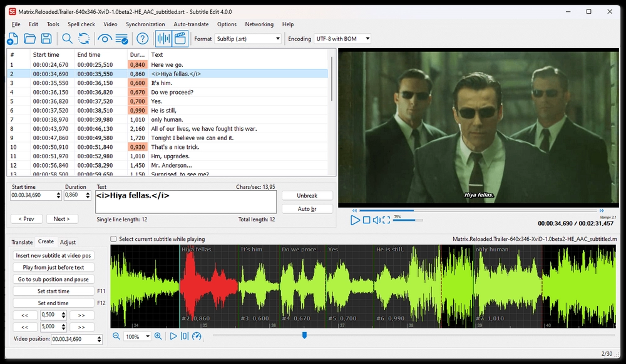This screenshot has height=364, width=626.
Task: Adjust 5,000 seconds step spinner
Action: coord(63,327)
